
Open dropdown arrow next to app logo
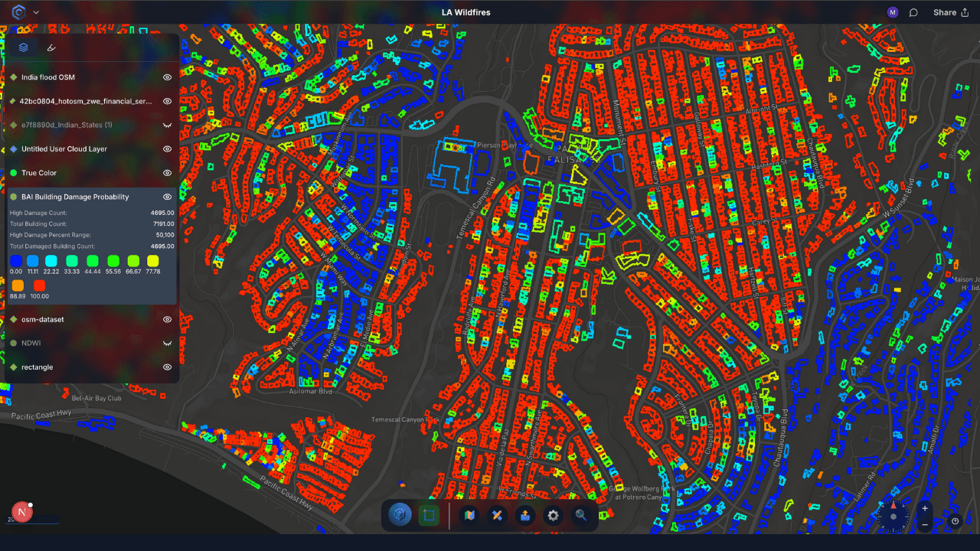point(36,12)
